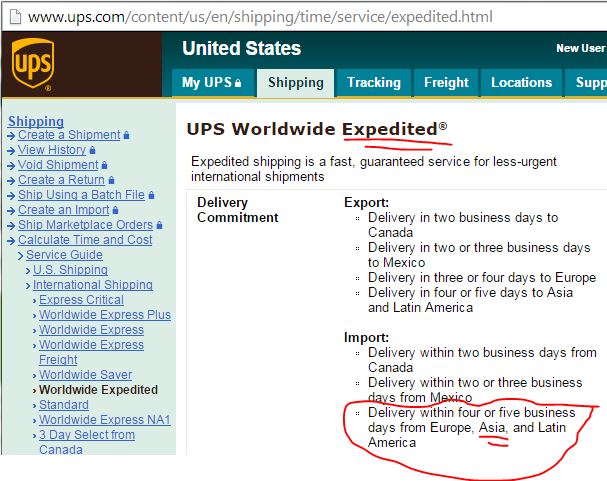Click the lock icon beside Void Shipment

tap(104, 165)
